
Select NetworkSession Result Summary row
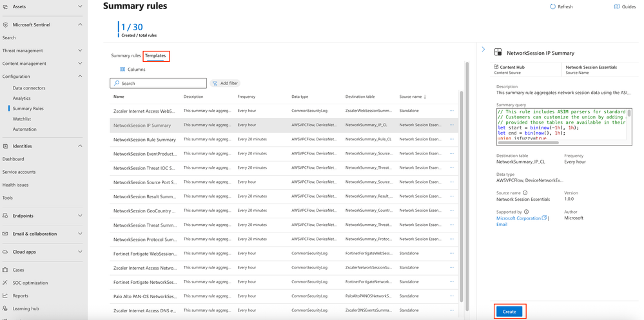[284, 196]
